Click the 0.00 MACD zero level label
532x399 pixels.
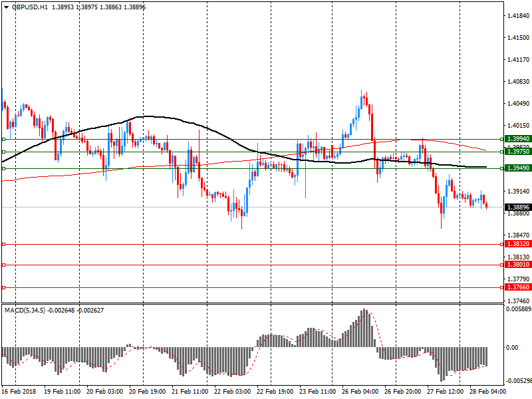513,347
